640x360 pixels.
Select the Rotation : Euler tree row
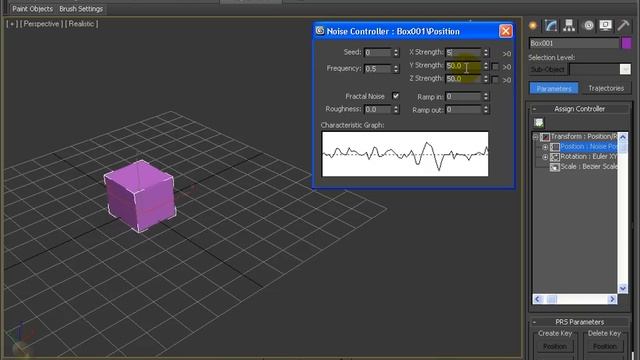tap(589, 157)
